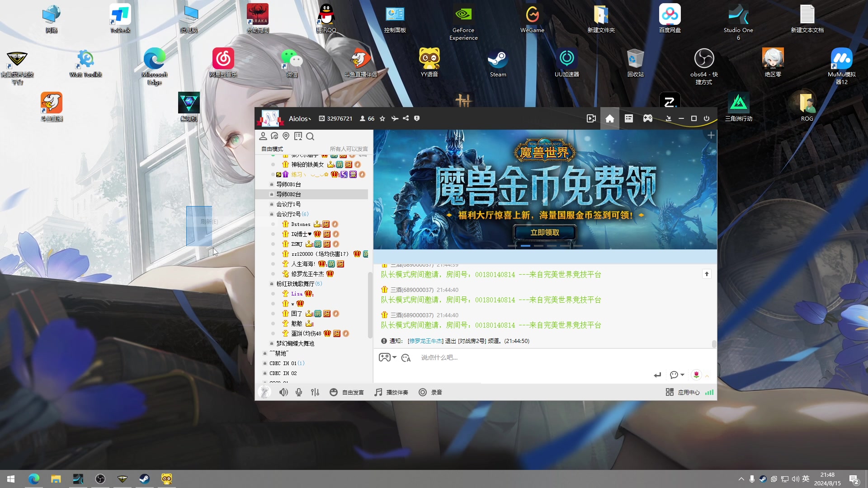868x488 pixels.
Task: Open Steam from the Windows taskbar
Action: tap(145, 479)
